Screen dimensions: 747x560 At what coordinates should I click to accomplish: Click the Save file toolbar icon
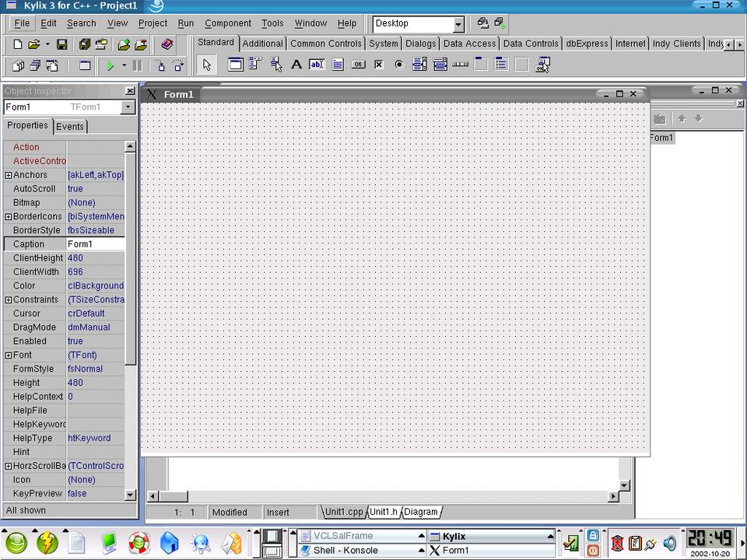point(61,45)
